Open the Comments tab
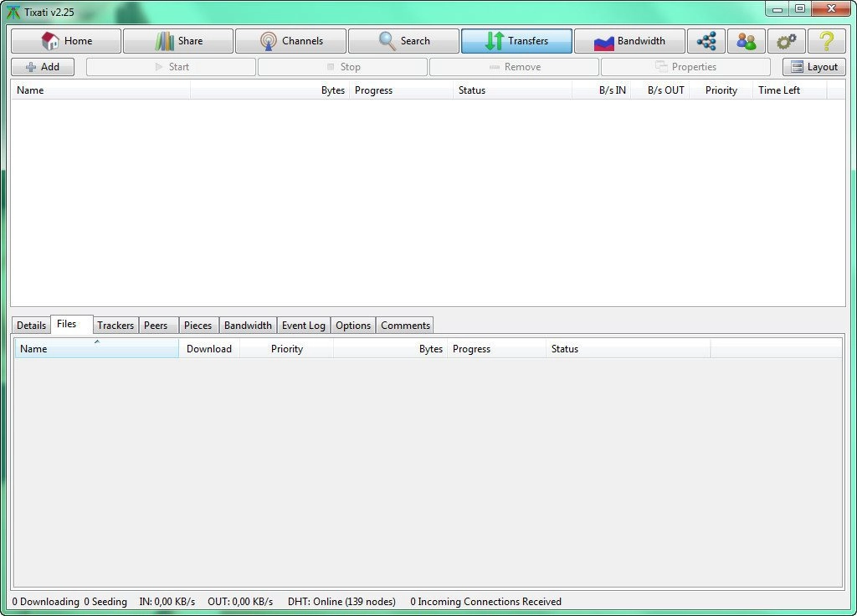Viewport: 857px width, 616px height. 405,326
